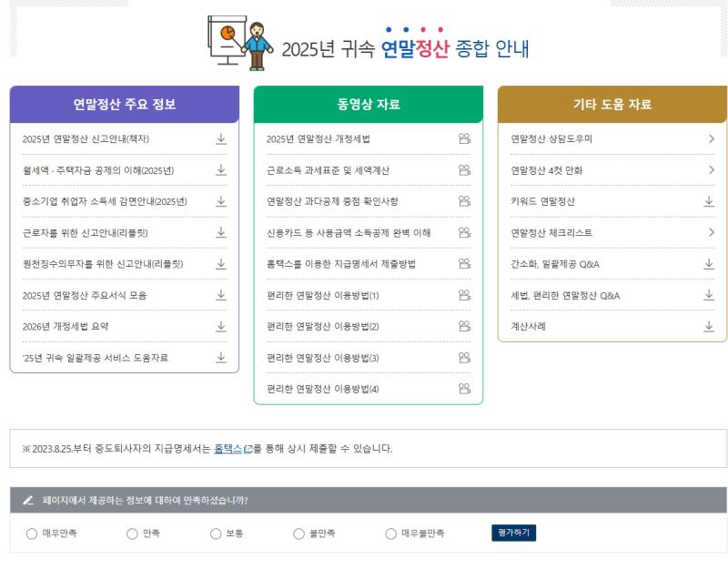Click 2025년 귀속 연말정산 종합 안내 title
Image resolution: width=728 pixels, height=580 pixels.
pos(405,48)
